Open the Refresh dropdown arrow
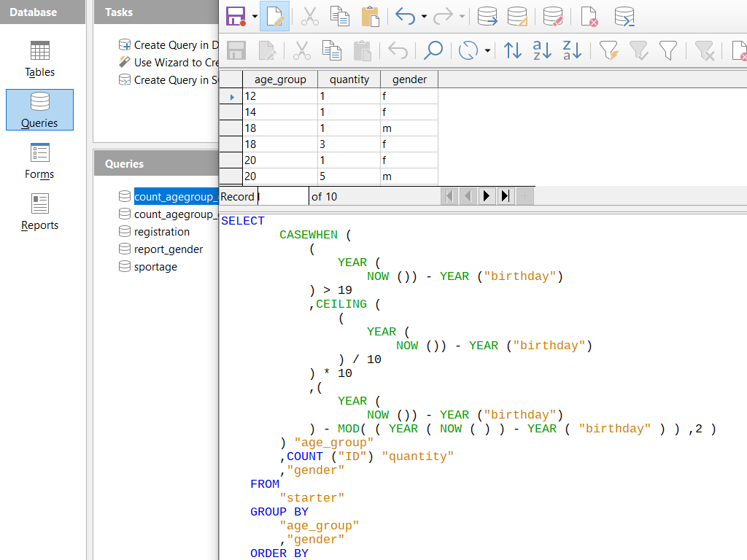Viewport: 747px width, 560px height. coord(486,50)
